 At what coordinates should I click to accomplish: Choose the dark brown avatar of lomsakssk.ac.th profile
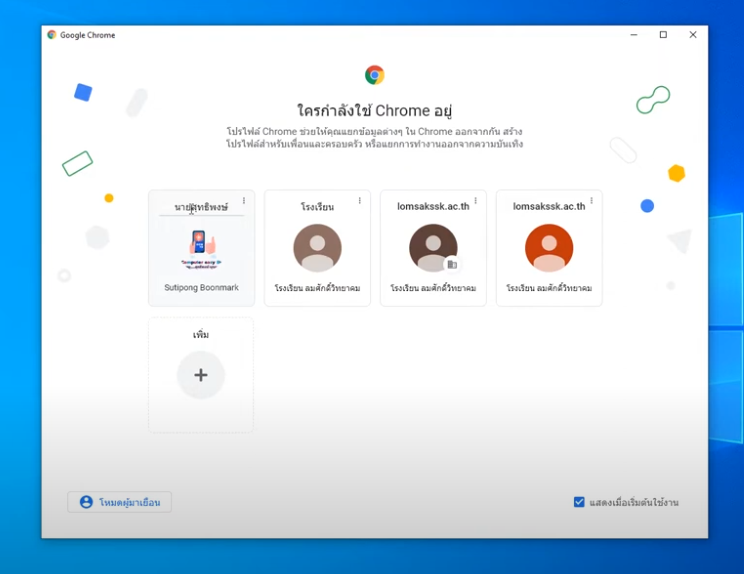(x=433, y=248)
